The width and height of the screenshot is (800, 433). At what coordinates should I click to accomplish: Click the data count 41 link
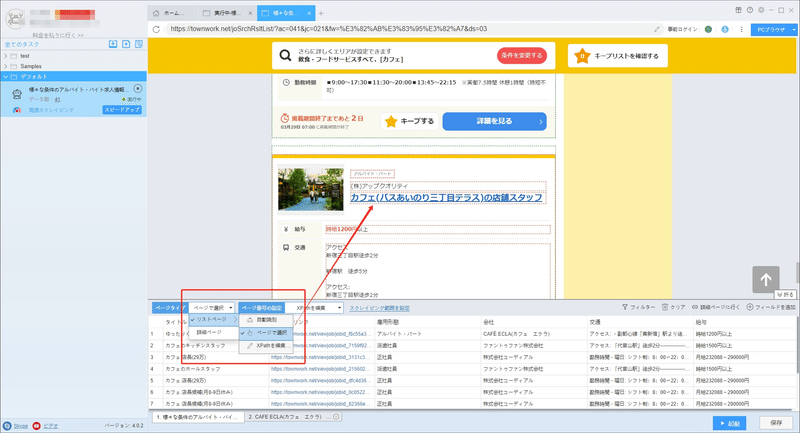click(x=58, y=99)
